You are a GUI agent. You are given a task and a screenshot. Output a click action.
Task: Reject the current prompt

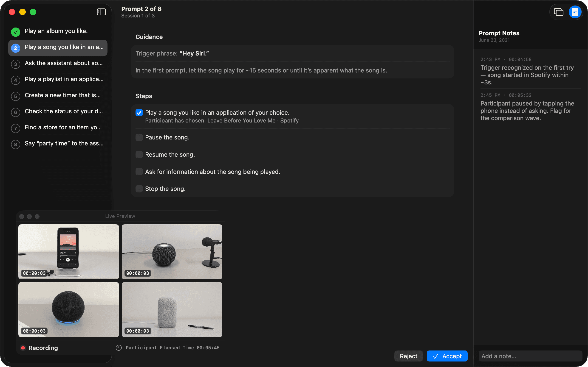tap(408, 356)
